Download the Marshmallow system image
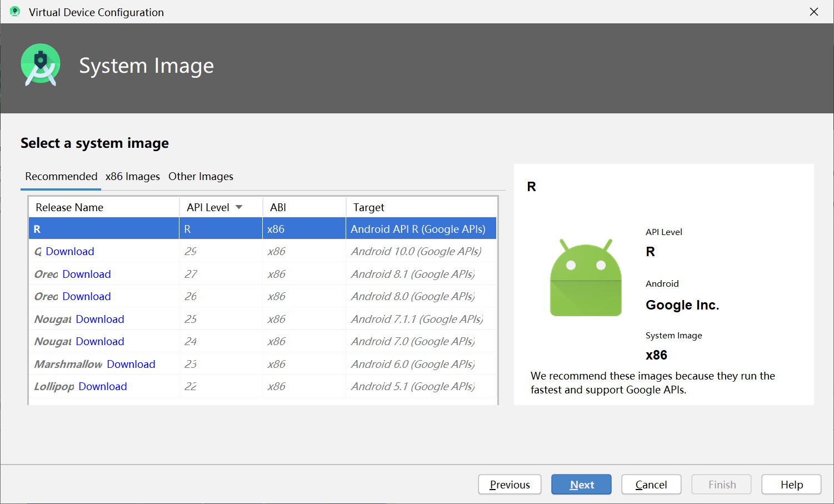Screen dimensions: 834x504 coord(131,364)
